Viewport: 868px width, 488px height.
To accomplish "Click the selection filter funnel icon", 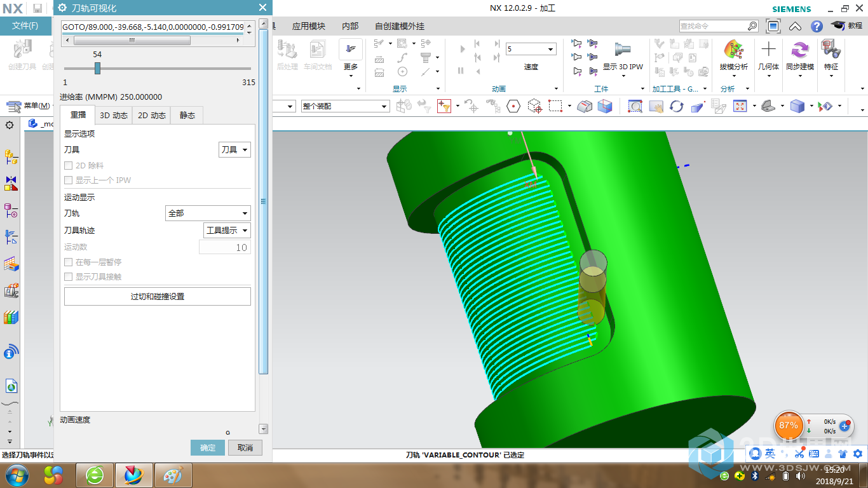I will pyautogui.click(x=443, y=106).
